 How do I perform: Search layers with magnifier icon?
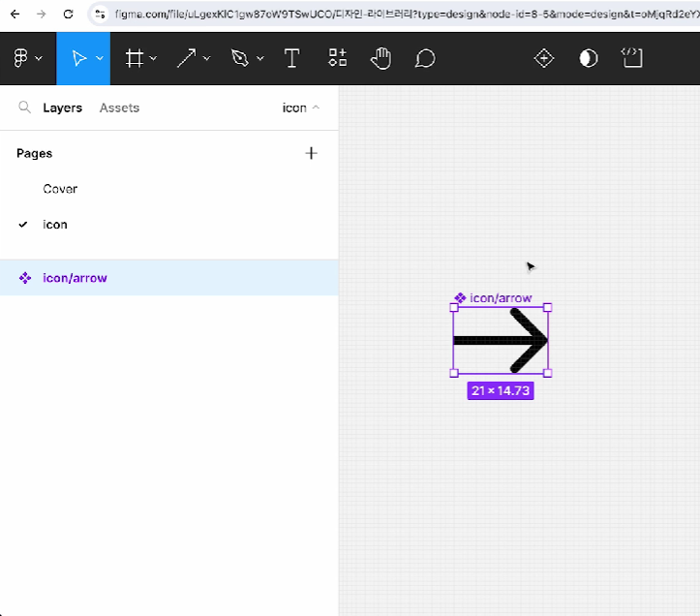coord(24,108)
